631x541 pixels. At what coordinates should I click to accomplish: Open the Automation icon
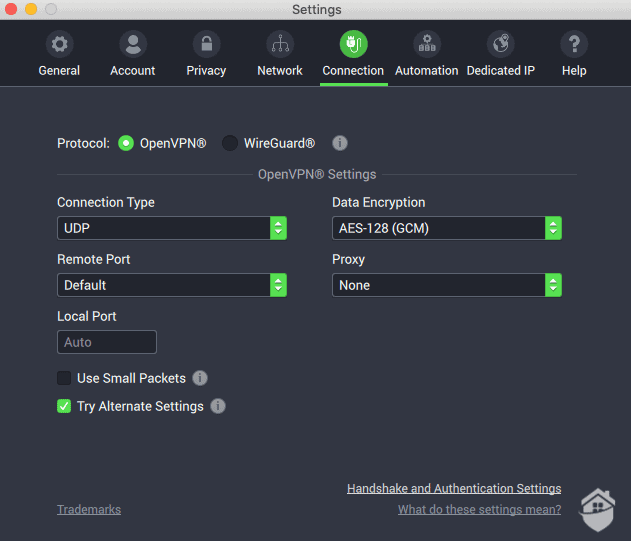click(427, 44)
